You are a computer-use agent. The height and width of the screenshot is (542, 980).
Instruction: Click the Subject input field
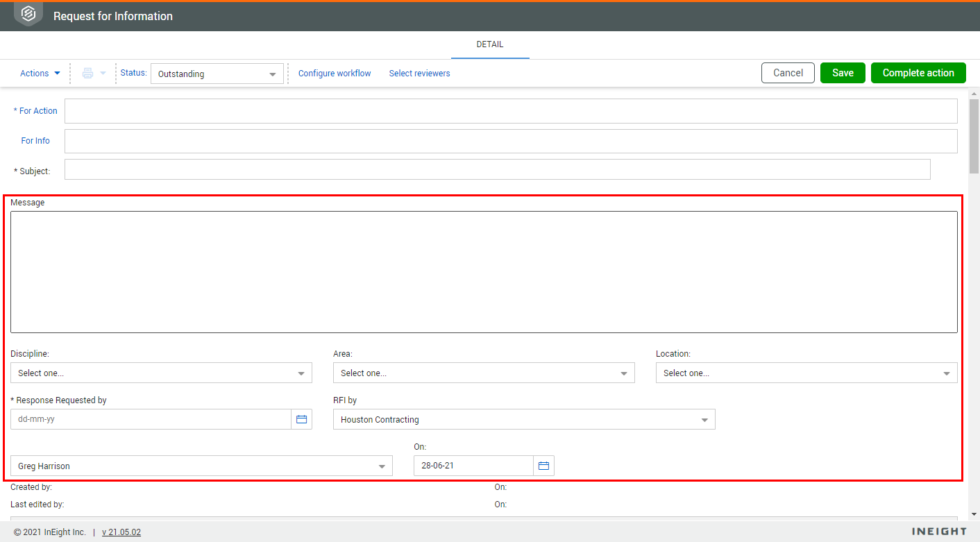click(x=497, y=169)
